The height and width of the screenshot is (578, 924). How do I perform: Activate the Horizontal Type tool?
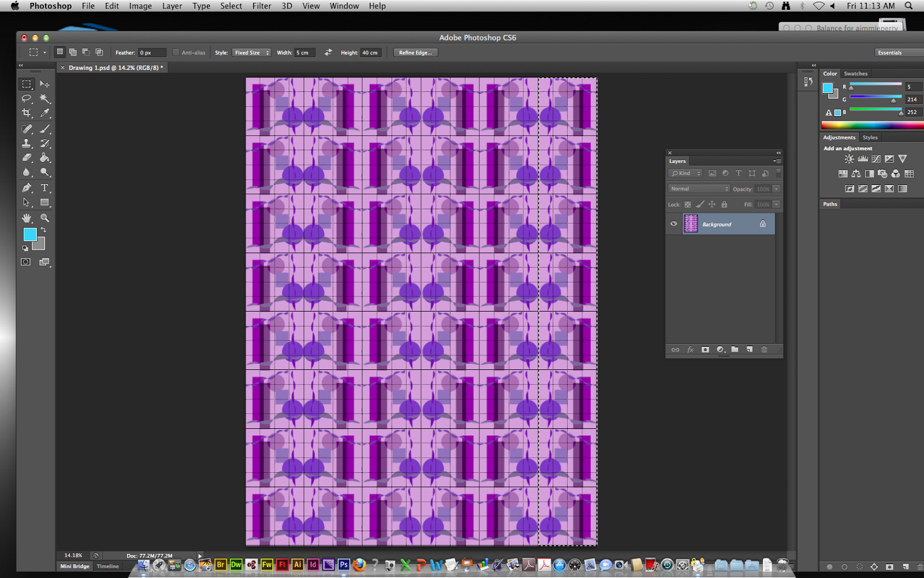coord(46,188)
